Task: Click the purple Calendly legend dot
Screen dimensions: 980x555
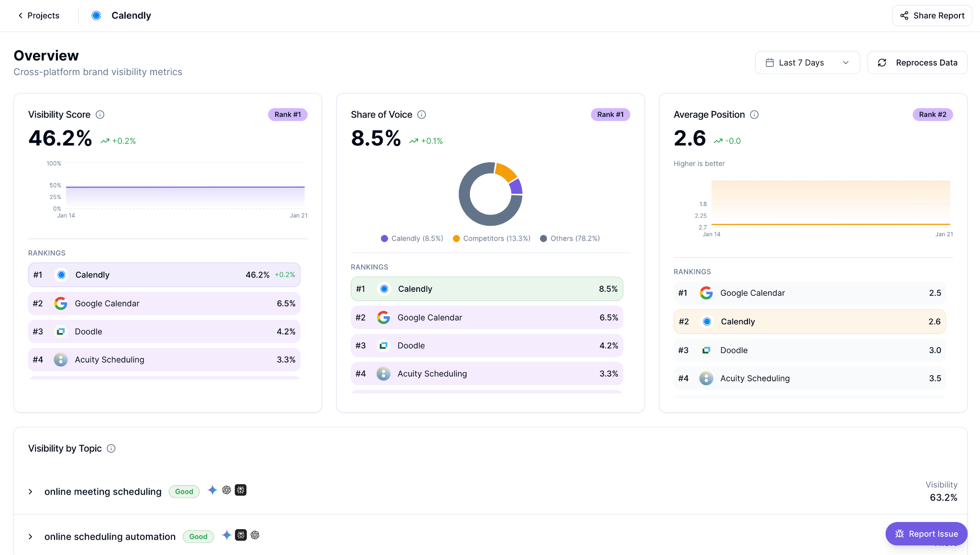Action: 384,239
